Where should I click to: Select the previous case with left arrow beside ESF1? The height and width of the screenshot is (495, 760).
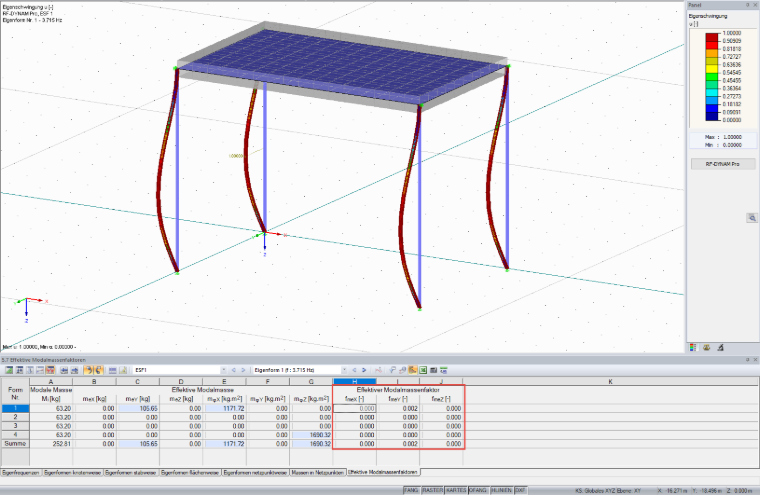(234, 370)
